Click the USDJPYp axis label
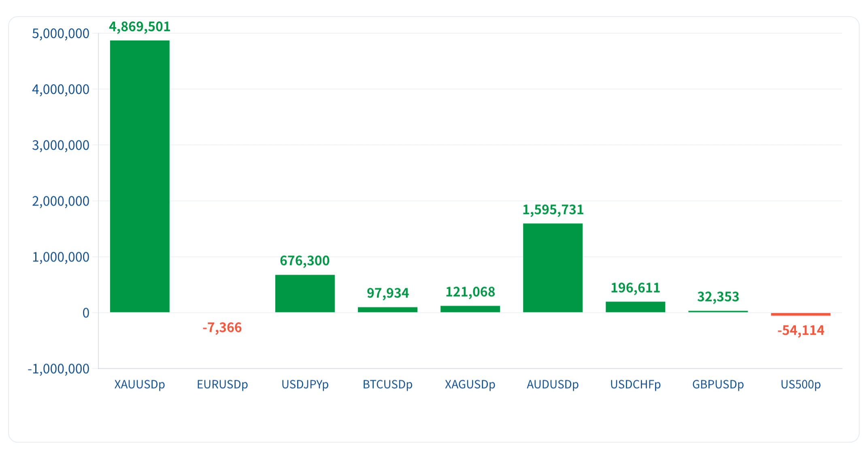 click(305, 384)
